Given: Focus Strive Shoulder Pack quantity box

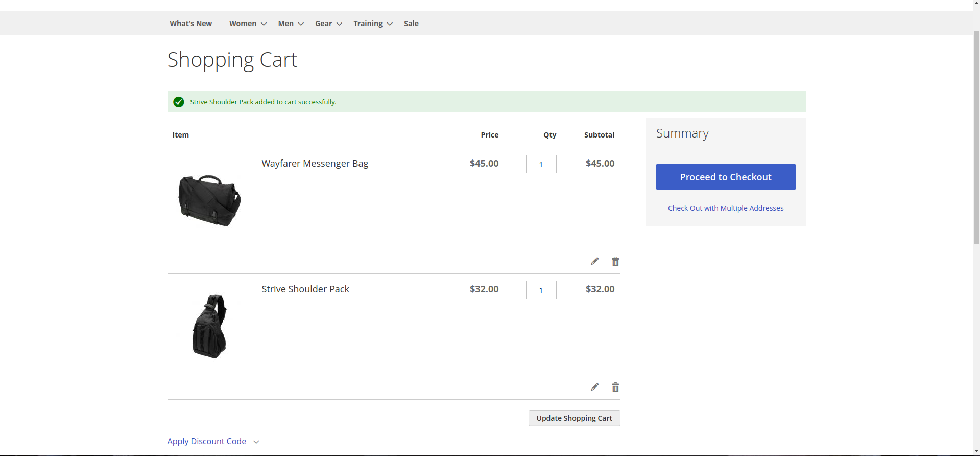Looking at the screenshot, I should click(x=541, y=290).
